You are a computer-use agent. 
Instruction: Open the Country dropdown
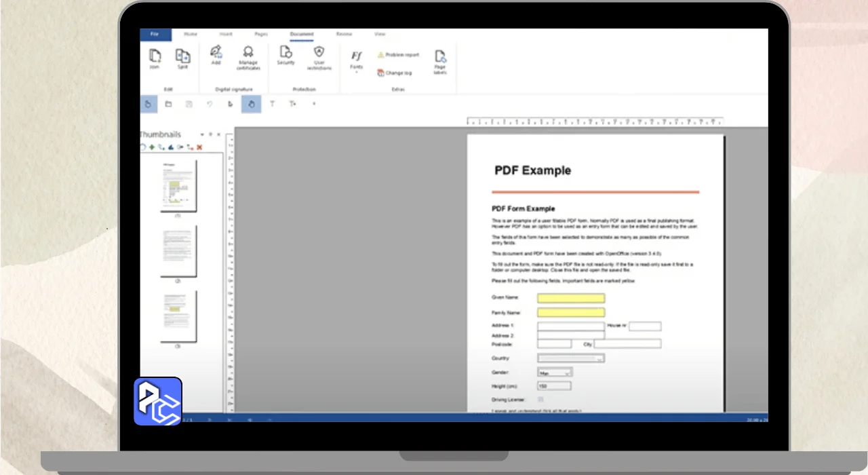coord(571,358)
